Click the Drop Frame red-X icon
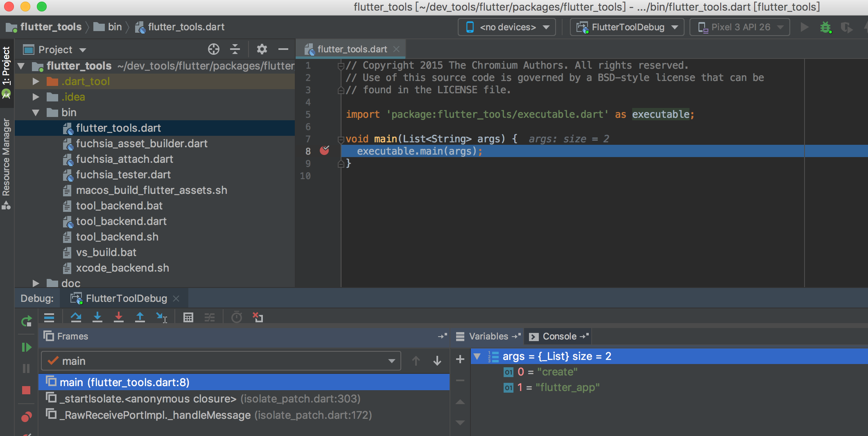 (258, 317)
